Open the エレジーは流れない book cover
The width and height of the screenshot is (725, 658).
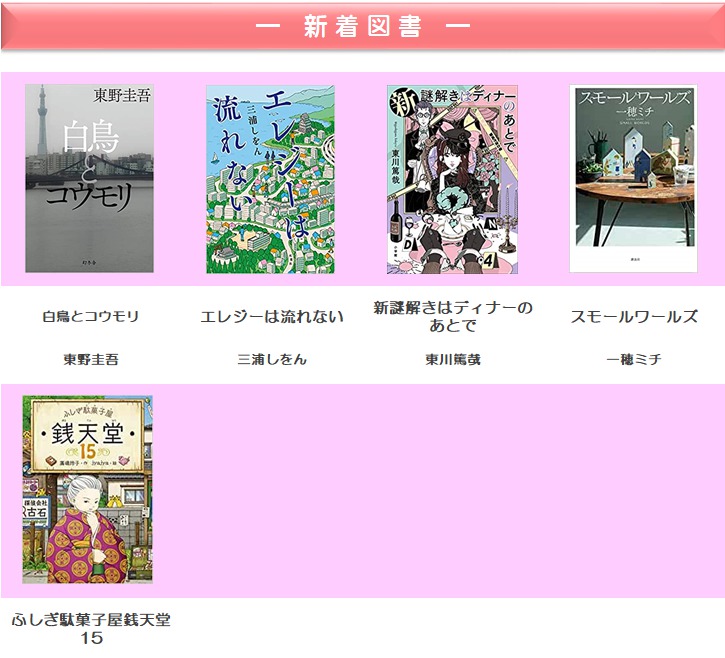point(270,179)
